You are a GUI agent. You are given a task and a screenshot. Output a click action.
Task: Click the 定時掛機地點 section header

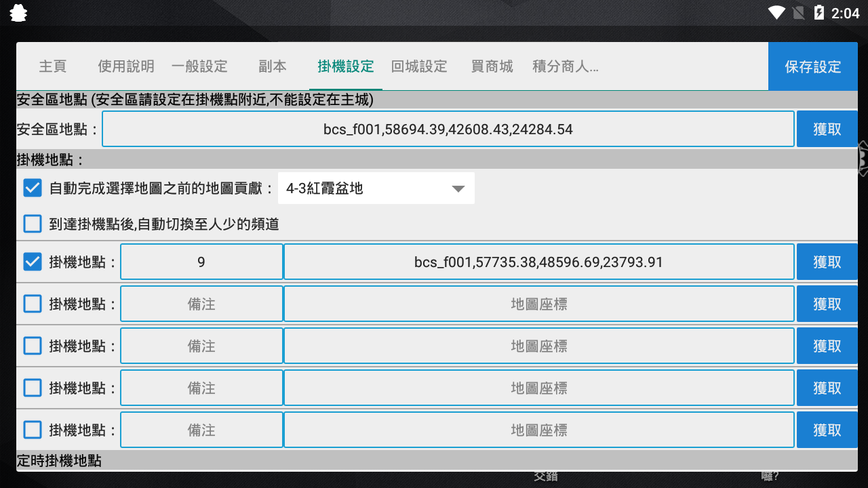pyautogui.click(x=437, y=461)
